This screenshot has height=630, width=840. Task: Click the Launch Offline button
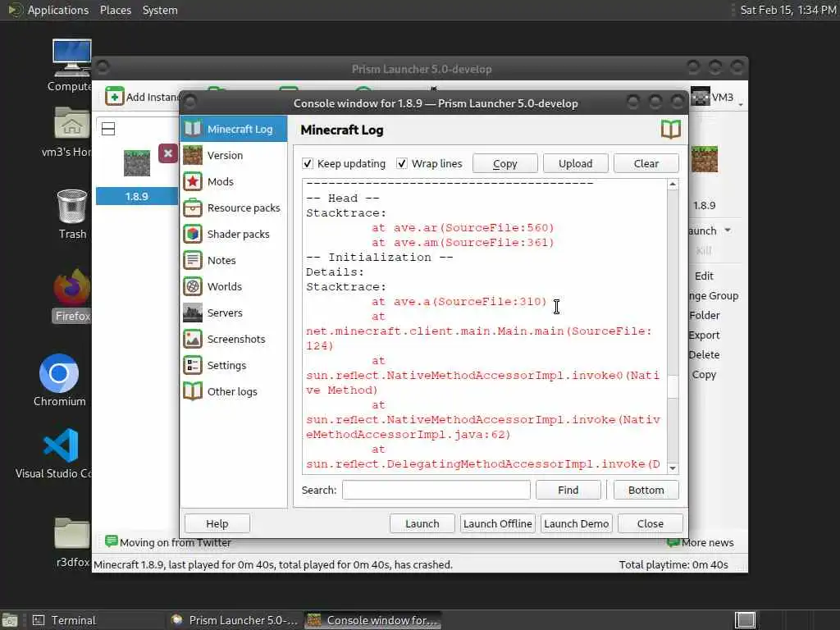(x=498, y=523)
